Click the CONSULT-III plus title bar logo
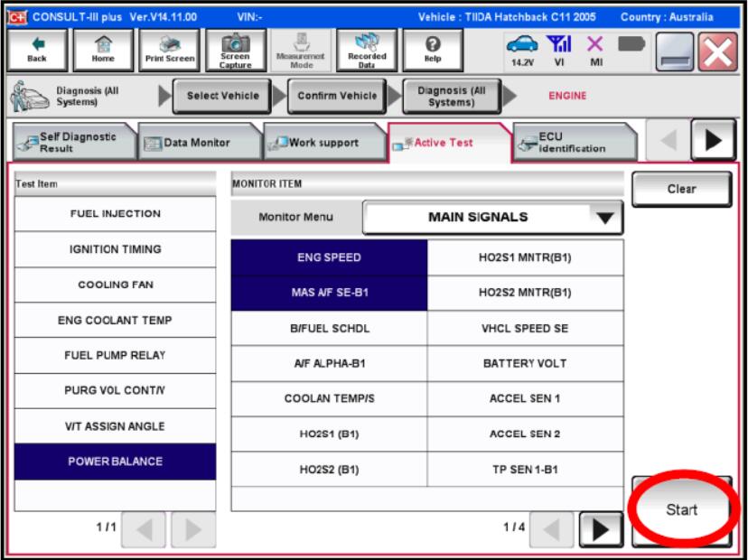 point(17,18)
